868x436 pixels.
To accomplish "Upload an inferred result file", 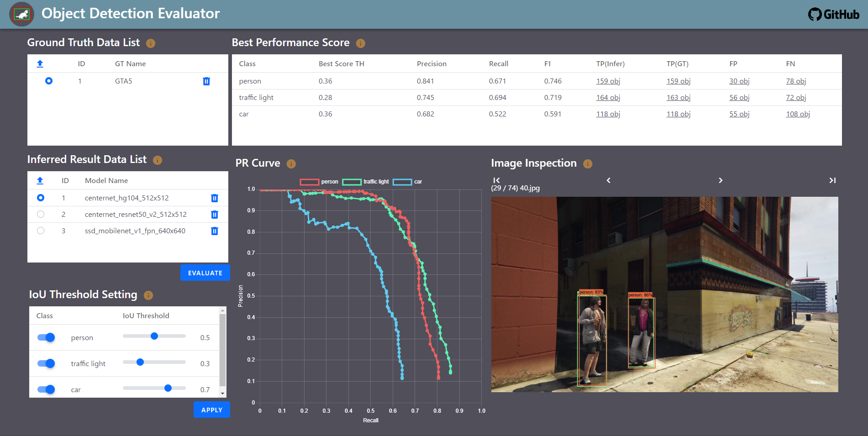I will (40, 181).
